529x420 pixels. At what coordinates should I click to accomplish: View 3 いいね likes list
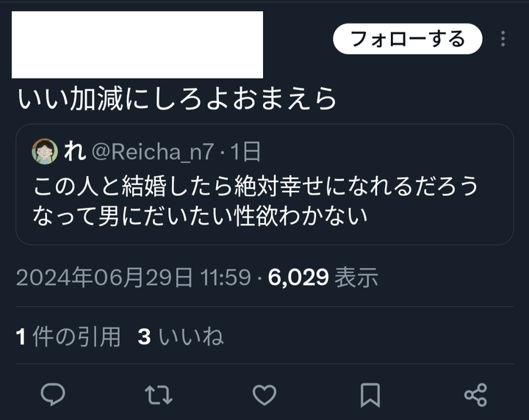click(181, 336)
